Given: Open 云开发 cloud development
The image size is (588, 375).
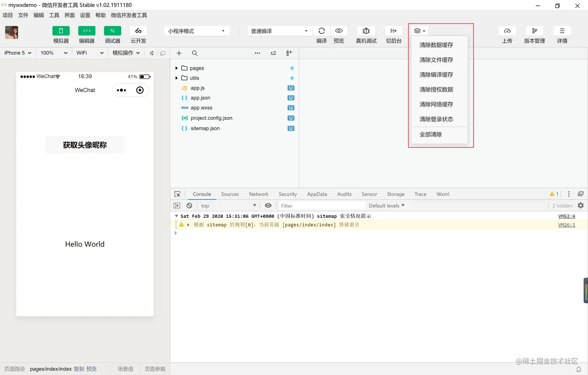Looking at the screenshot, I should click(138, 31).
